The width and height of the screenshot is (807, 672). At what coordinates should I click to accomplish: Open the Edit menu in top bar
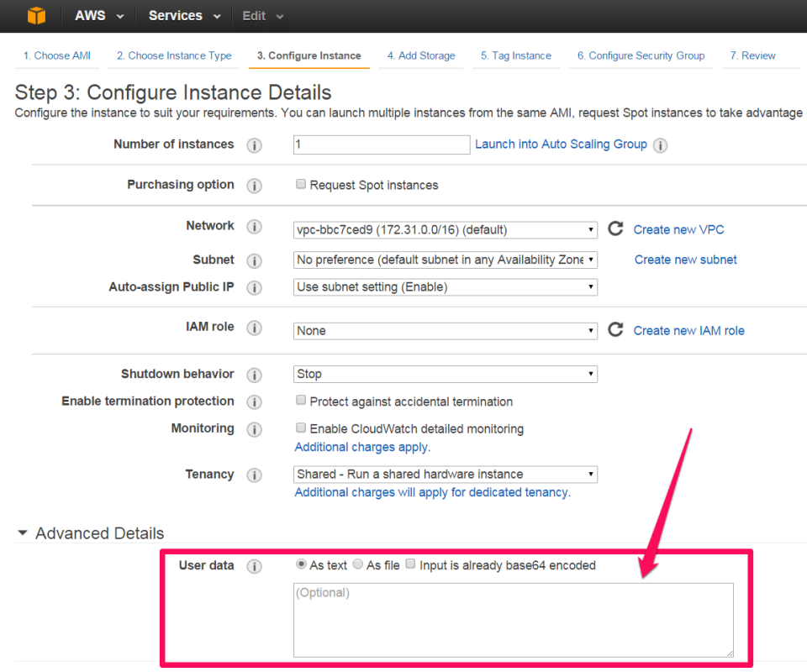(x=263, y=16)
